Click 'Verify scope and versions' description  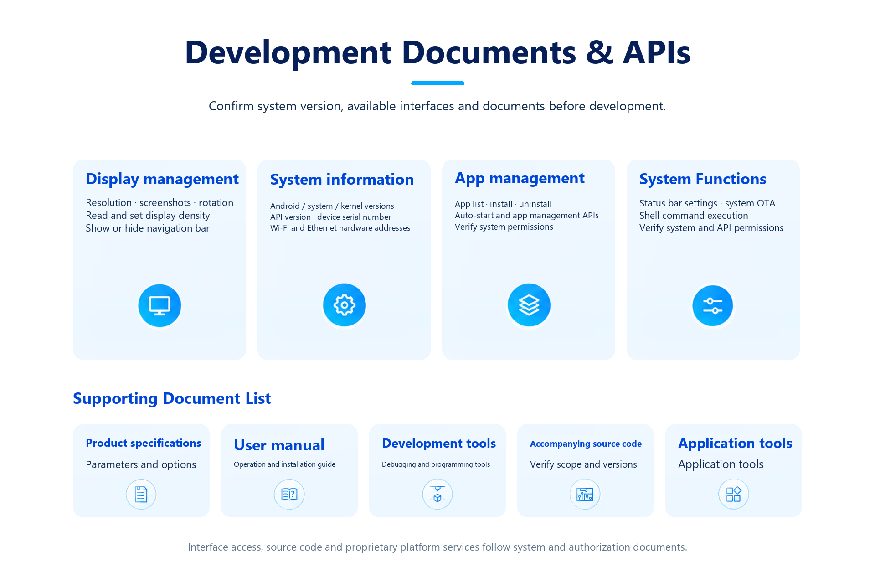pos(583,464)
